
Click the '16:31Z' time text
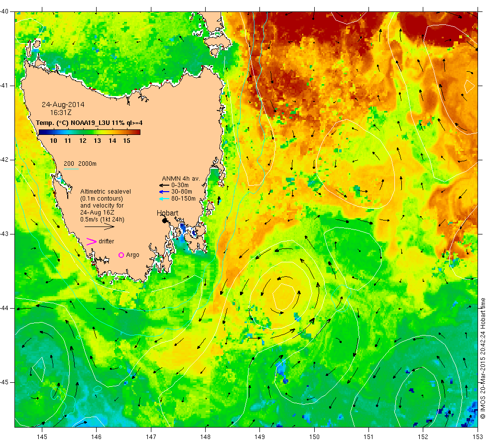(61, 112)
